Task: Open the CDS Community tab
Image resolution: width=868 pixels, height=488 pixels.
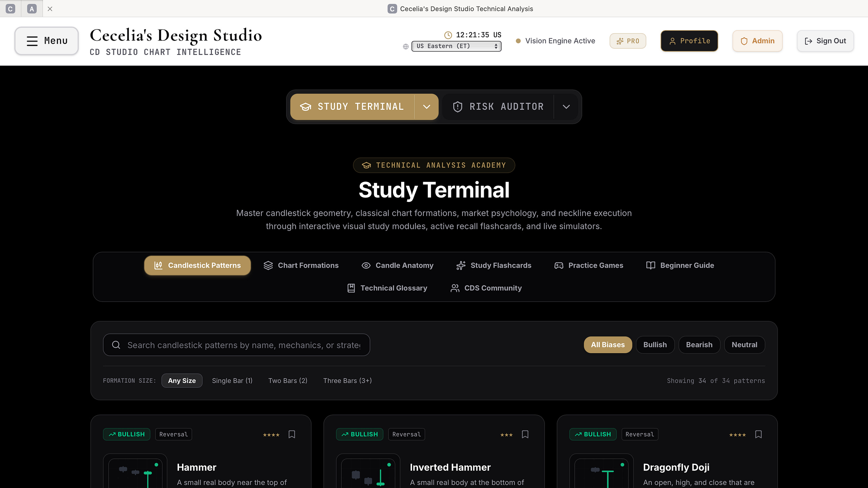Action: [486, 288]
